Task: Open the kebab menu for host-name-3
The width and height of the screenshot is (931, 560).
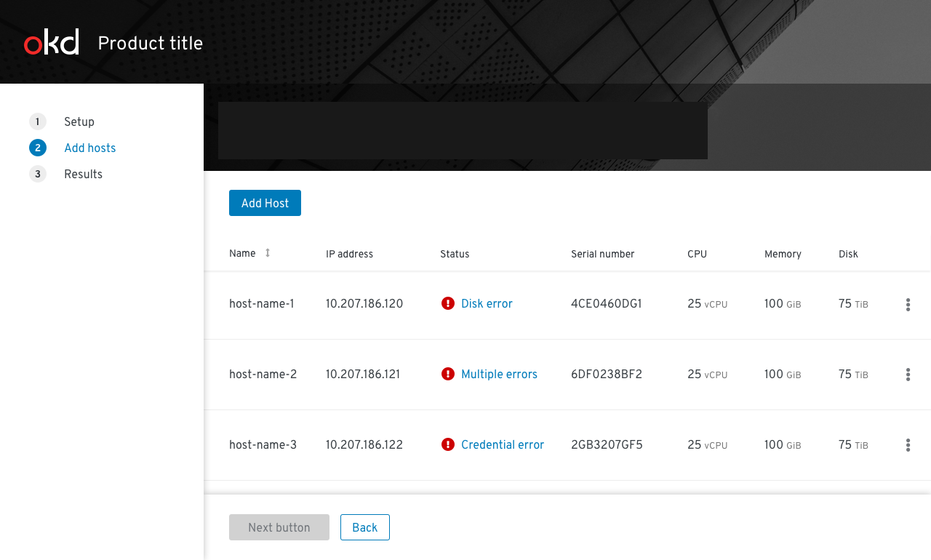Action: click(x=908, y=445)
